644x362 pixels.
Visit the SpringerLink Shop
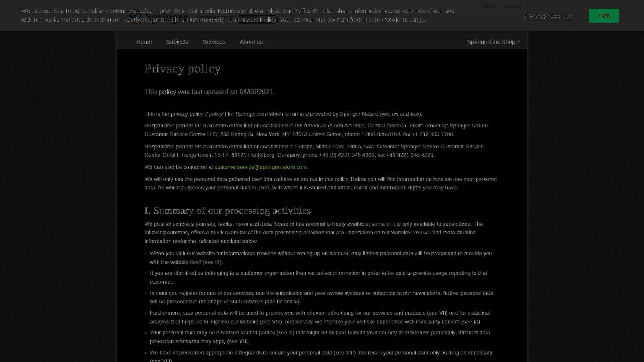pos(493,42)
